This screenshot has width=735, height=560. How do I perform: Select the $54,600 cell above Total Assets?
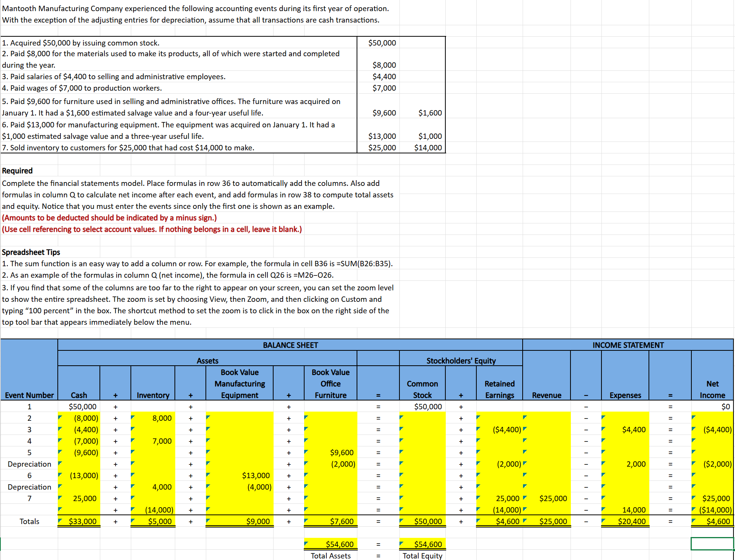point(331,544)
